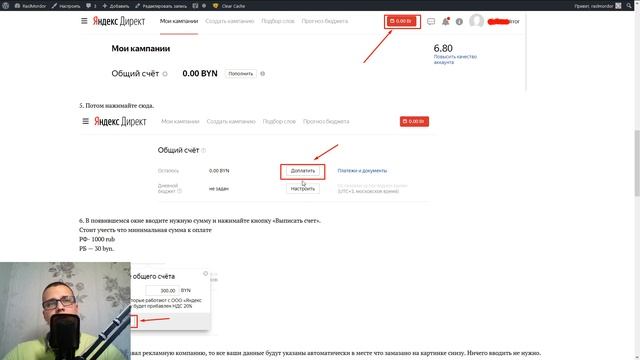This screenshot has width=640, height=360.
Task: Follow the Повысить качество аккаунта link
Action: [455, 59]
